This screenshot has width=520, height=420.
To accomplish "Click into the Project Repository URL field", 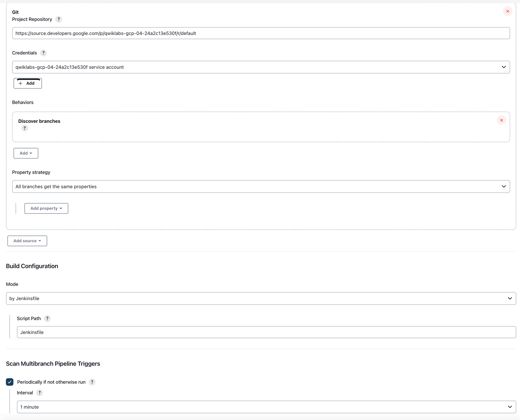I will (x=261, y=33).
